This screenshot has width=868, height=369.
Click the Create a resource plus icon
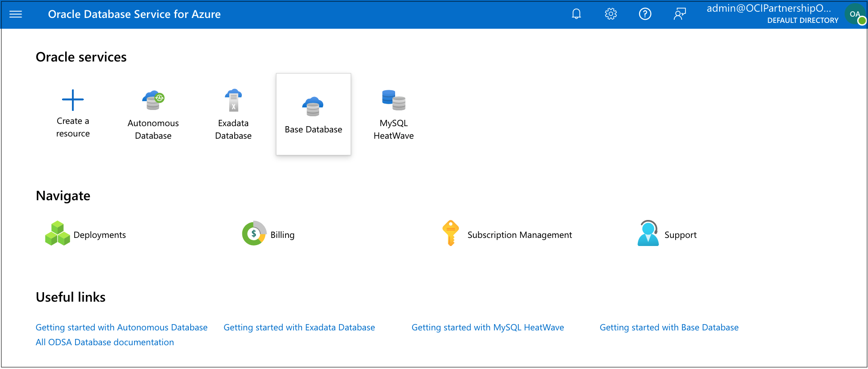(73, 100)
